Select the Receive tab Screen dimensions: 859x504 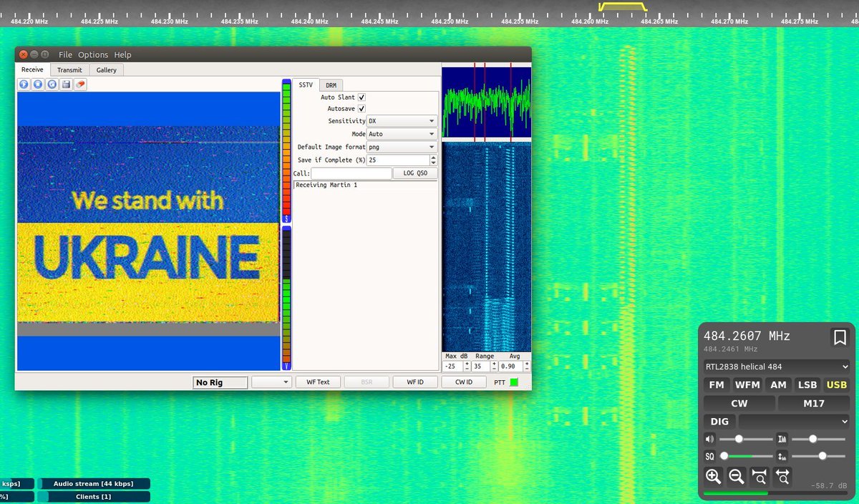pos(32,69)
